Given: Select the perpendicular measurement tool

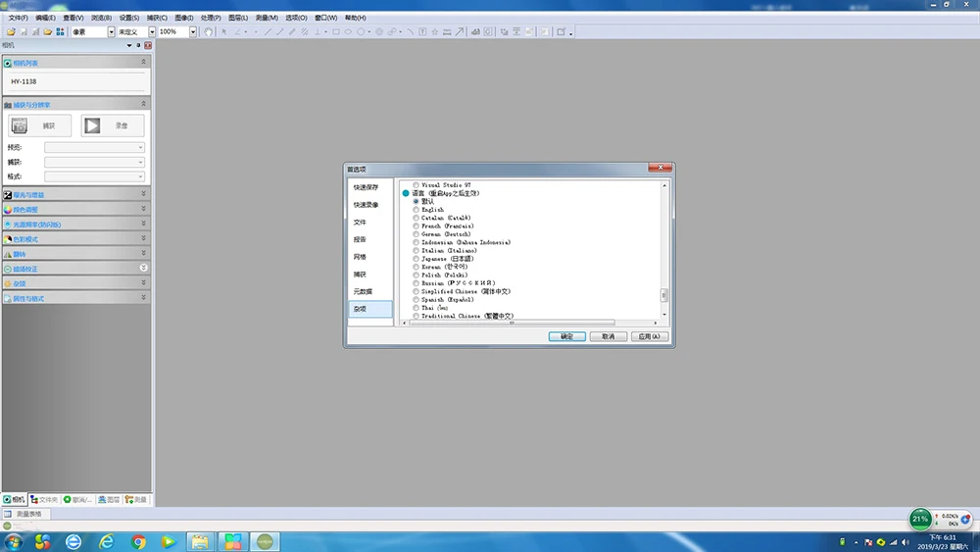Looking at the screenshot, I should click(x=318, y=32).
